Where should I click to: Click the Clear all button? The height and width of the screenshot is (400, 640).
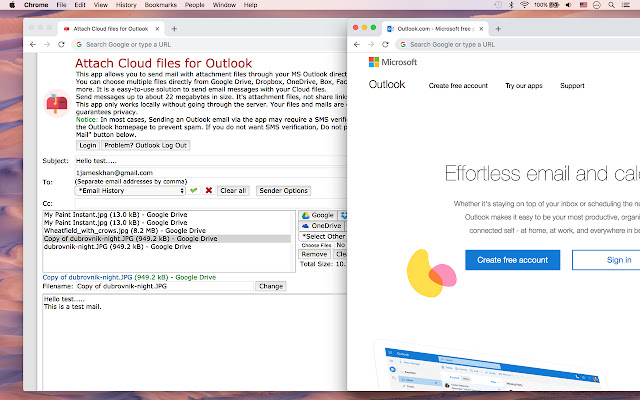[233, 191]
